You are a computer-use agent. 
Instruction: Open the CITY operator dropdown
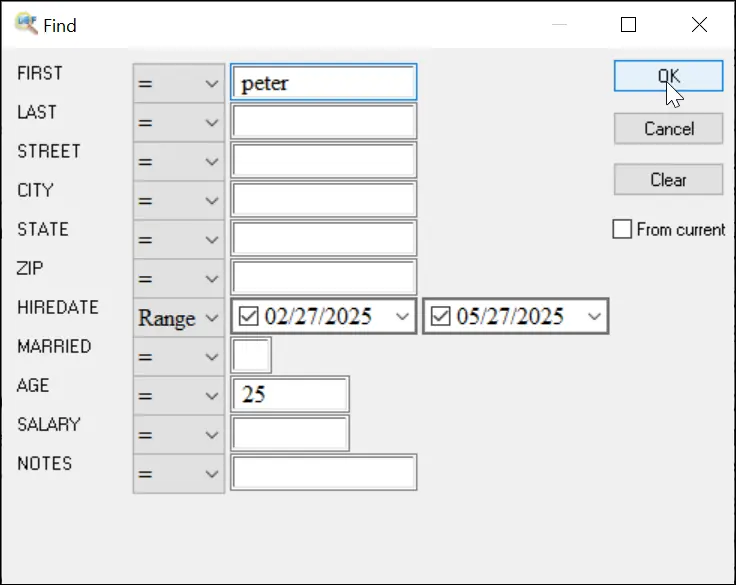coord(179,200)
